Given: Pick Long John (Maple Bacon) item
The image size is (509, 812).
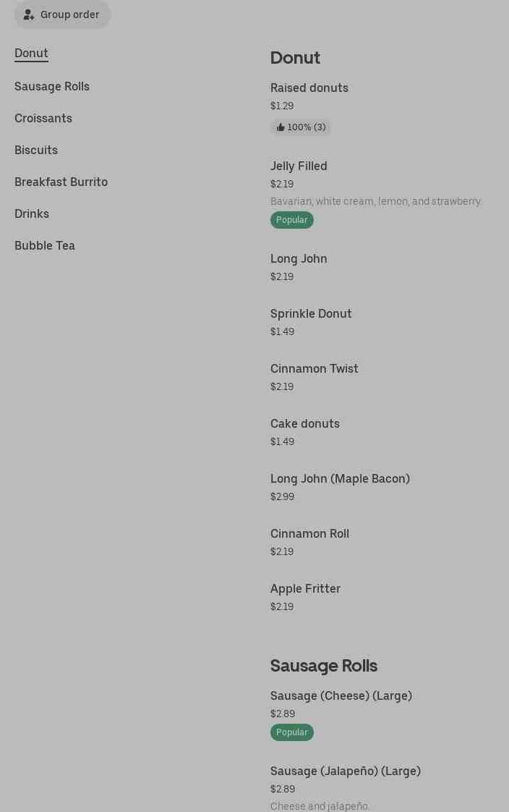Looking at the screenshot, I should pos(340,479).
